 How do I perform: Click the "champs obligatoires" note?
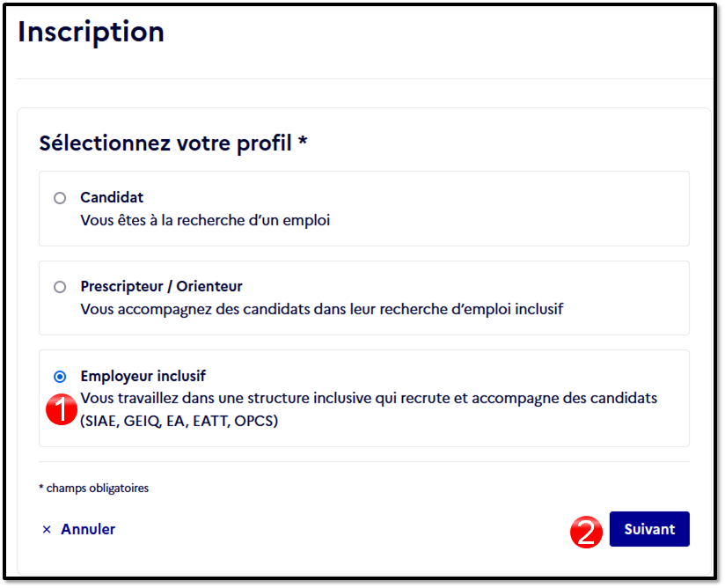[x=98, y=488]
